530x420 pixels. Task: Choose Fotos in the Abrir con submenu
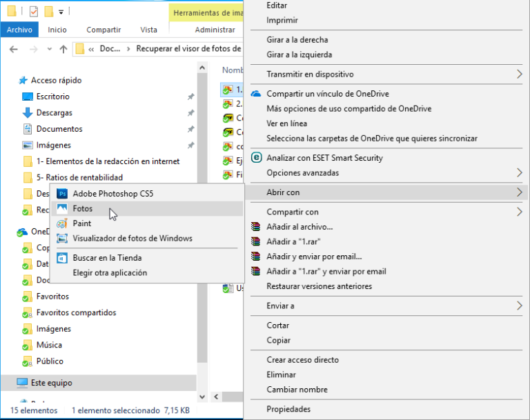[x=147, y=208]
